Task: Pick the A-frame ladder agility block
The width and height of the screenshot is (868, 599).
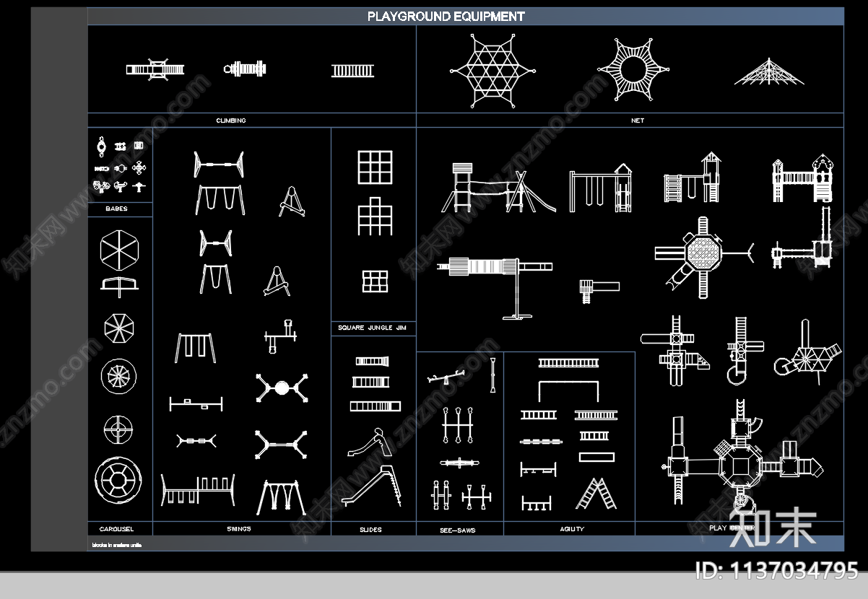Action: point(596,494)
